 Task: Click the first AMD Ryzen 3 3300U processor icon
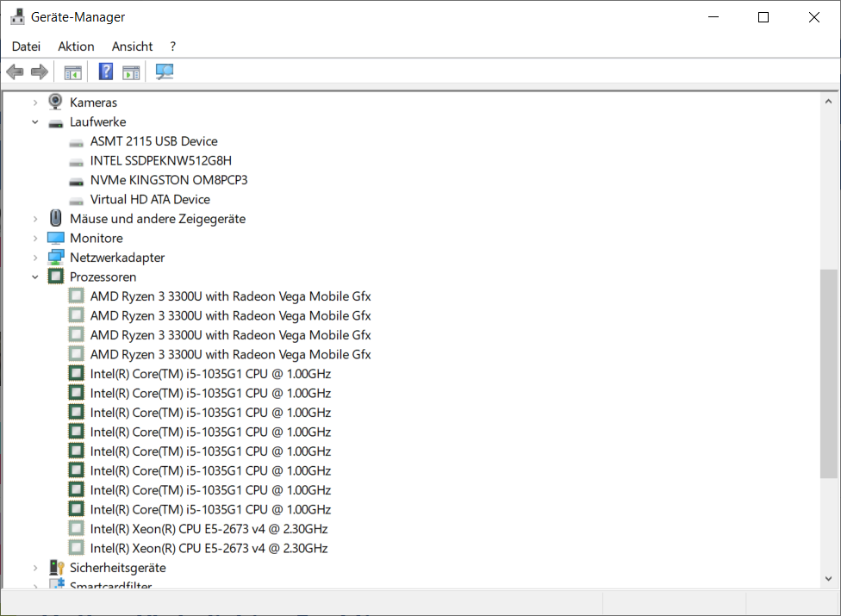point(76,296)
